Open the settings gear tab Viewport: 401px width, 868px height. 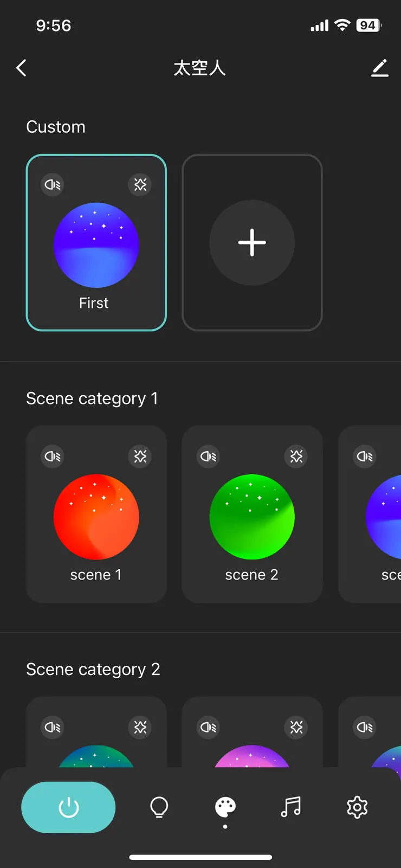(x=357, y=807)
